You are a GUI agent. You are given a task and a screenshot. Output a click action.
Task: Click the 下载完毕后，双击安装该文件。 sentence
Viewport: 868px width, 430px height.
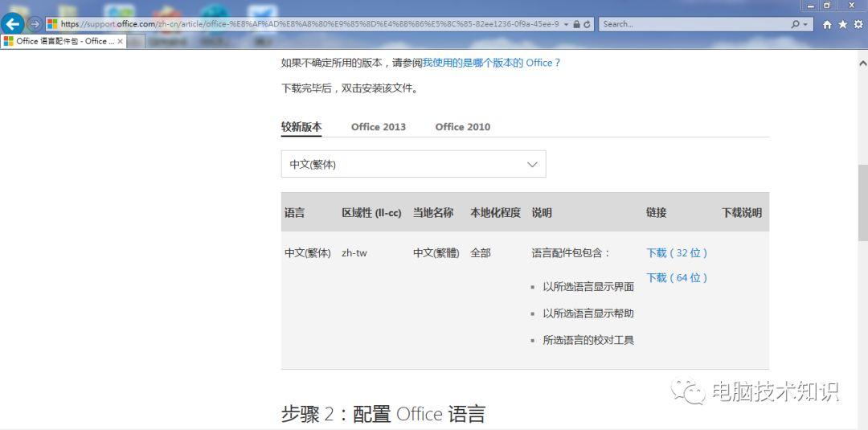pos(350,88)
